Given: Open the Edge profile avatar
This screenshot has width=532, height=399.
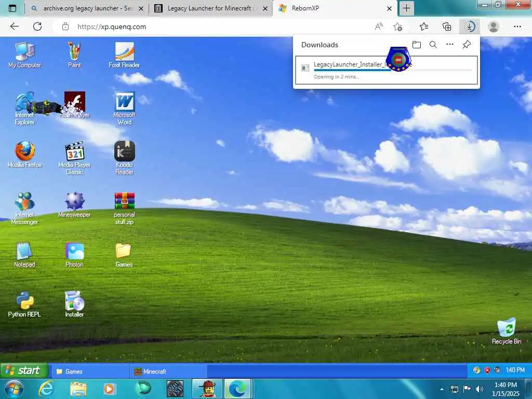Looking at the screenshot, I should [494, 26].
